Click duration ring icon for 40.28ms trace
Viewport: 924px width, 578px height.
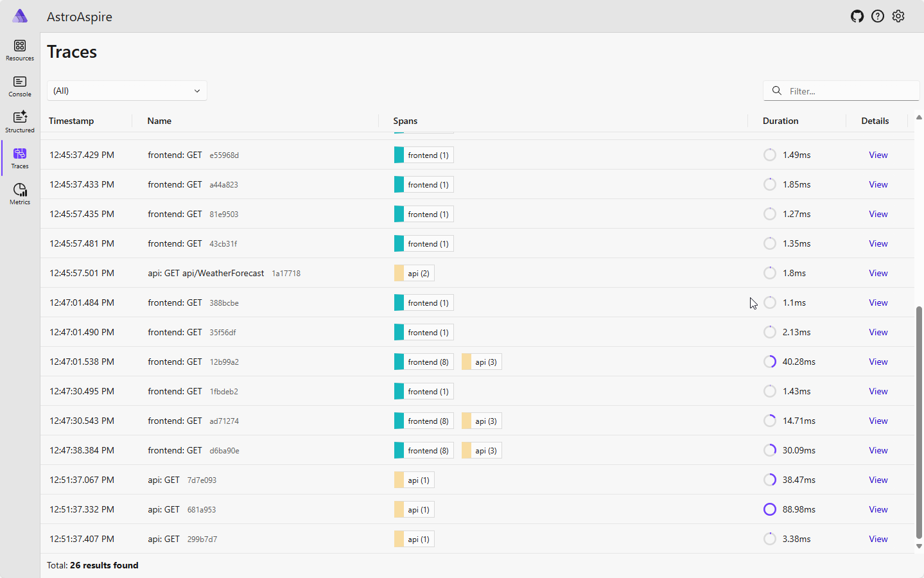770,362
